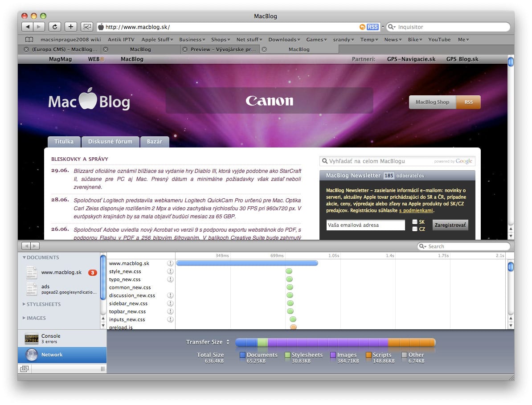Open the bookmarks book icon
Viewport: 532px width, 405px height.
click(x=29, y=39)
